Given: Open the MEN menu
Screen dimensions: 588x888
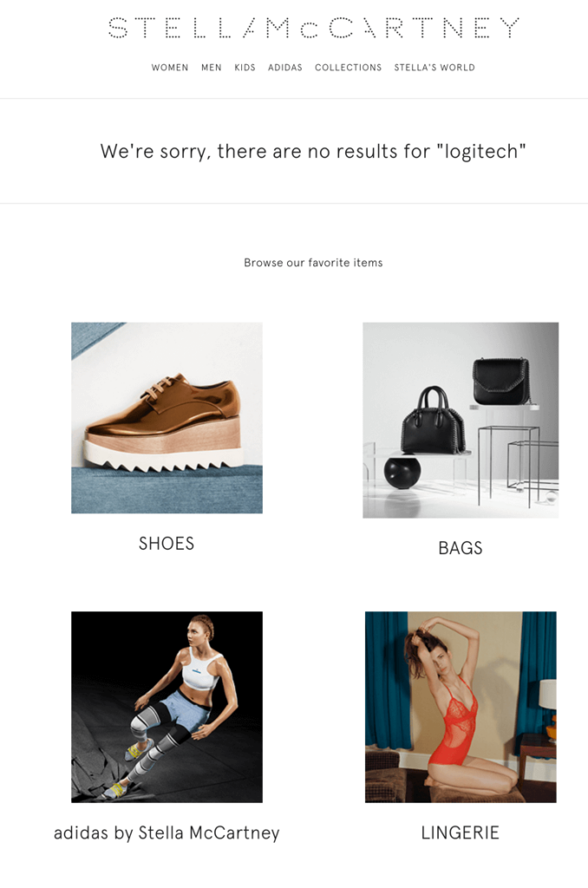Looking at the screenshot, I should pos(212,68).
